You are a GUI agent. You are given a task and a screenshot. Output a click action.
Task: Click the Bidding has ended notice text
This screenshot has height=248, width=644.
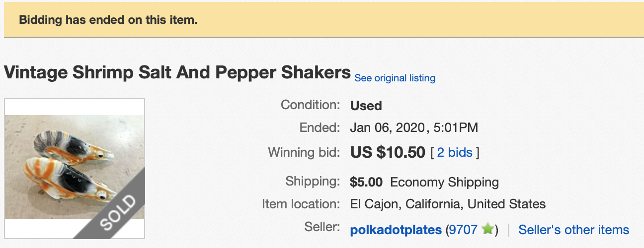[108, 20]
